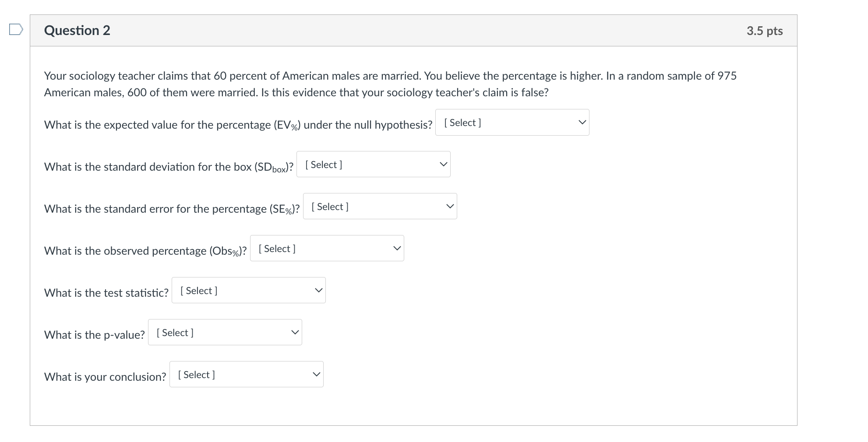Viewport: 868px width, 442px height.
Task: Expand the observed percentage select box
Action: [327, 249]
